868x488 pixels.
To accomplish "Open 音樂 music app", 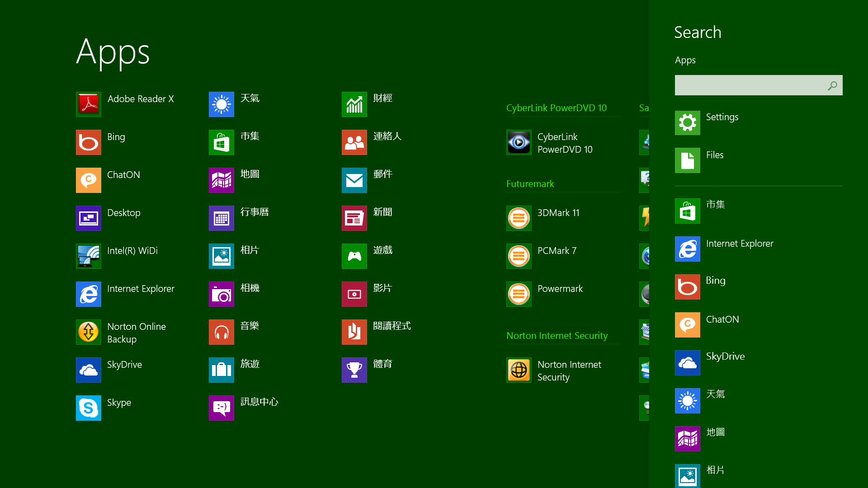I will (x=221, y=332).
